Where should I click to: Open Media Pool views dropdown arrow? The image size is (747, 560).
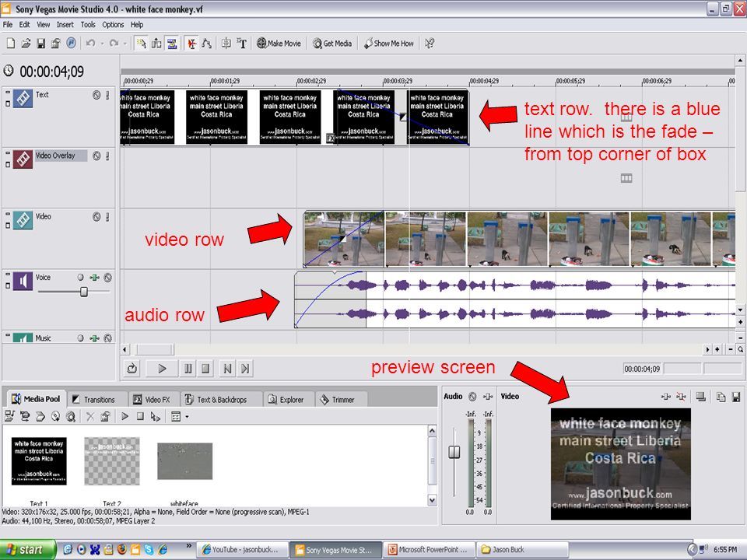tap(188, 417)
